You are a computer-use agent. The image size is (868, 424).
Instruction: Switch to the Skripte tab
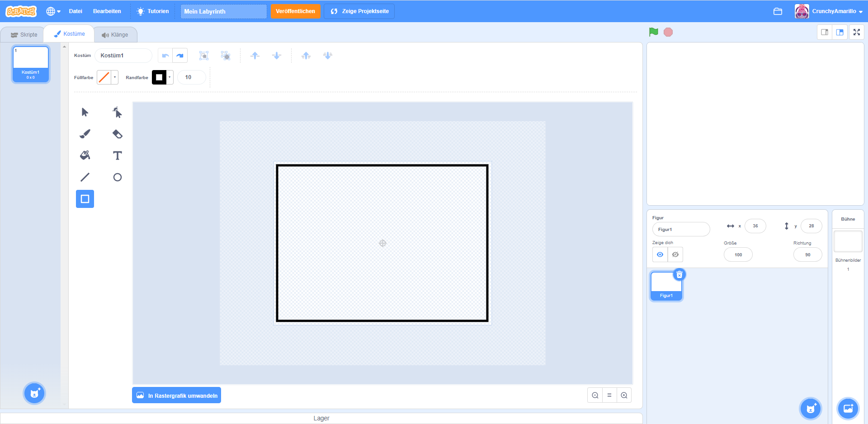24,35
